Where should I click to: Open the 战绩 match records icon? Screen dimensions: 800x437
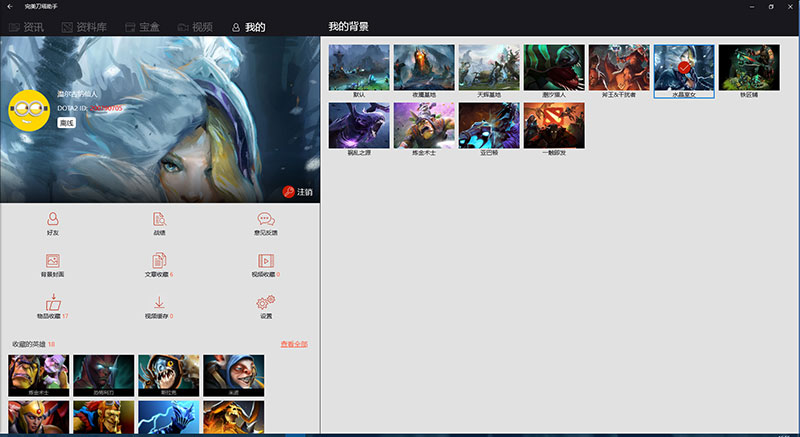click(159, 219)
